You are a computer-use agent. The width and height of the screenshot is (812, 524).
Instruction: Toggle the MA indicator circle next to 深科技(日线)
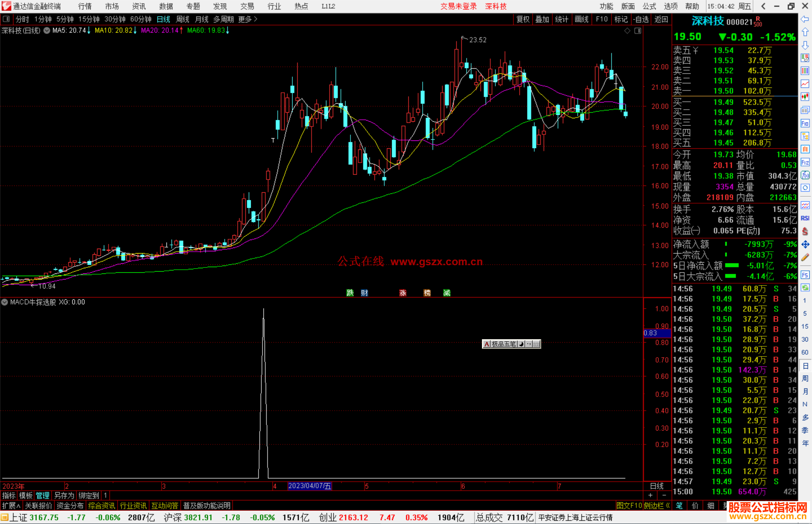[x=47, y=30]
